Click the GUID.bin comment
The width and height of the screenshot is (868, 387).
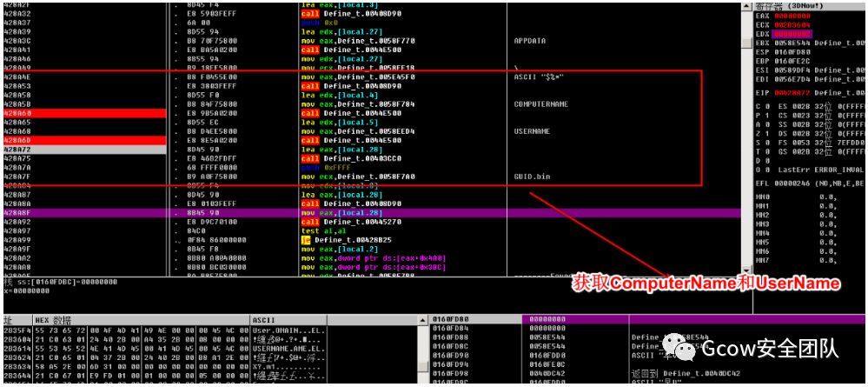point(532,177)
